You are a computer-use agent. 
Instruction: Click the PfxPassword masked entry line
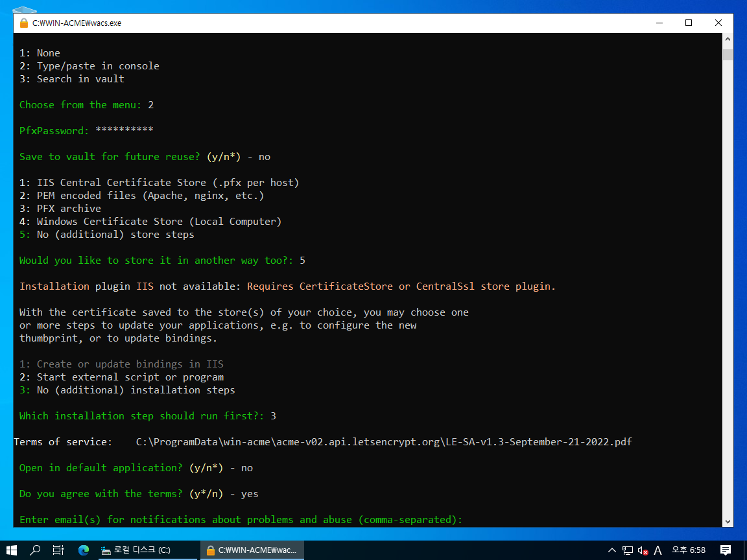click(x=86, y=130)
